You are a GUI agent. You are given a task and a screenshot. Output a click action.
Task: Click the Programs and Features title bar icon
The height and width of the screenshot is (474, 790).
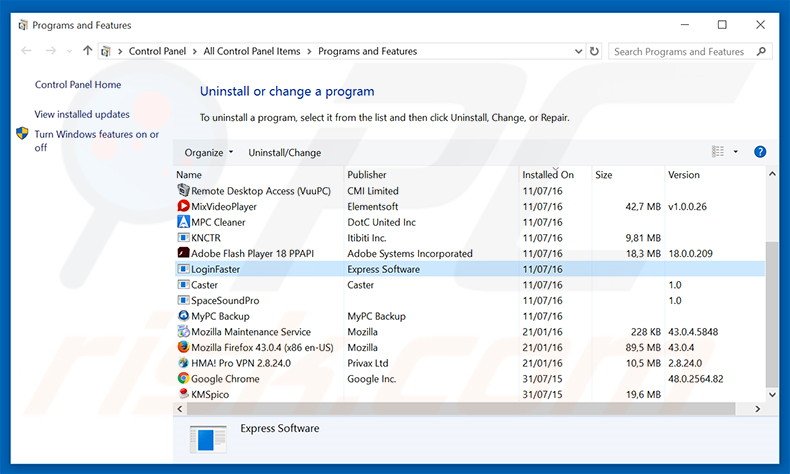click(x=23, y=25)
